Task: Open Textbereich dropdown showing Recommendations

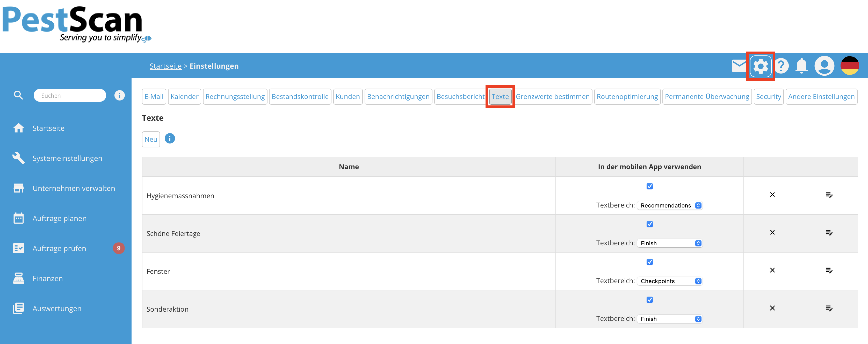Action: pyautogui.click(x=670, y=205)
